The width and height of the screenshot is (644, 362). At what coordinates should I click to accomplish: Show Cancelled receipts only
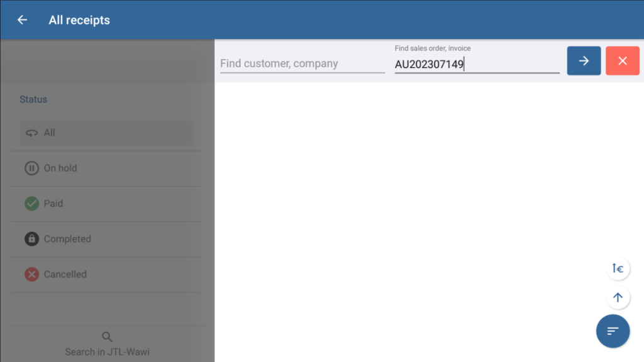point(65,274)
